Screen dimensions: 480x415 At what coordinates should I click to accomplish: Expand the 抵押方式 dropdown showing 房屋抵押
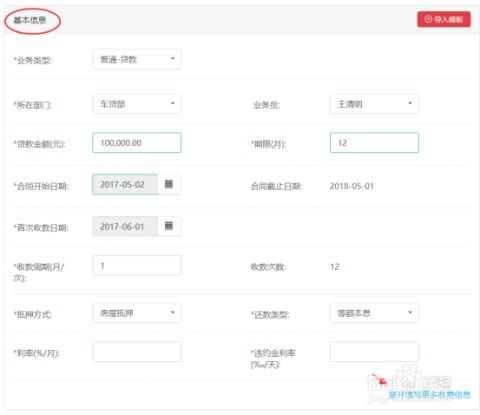click(x=137, y=313)
